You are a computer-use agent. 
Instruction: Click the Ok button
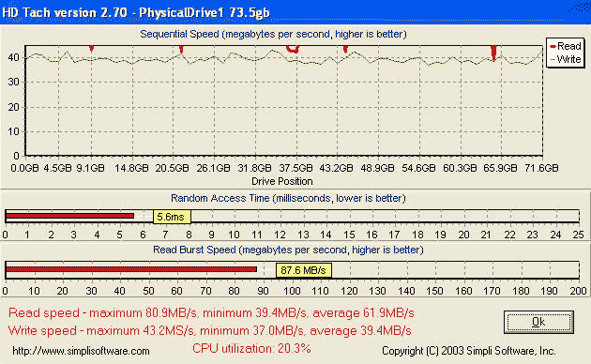538,322
